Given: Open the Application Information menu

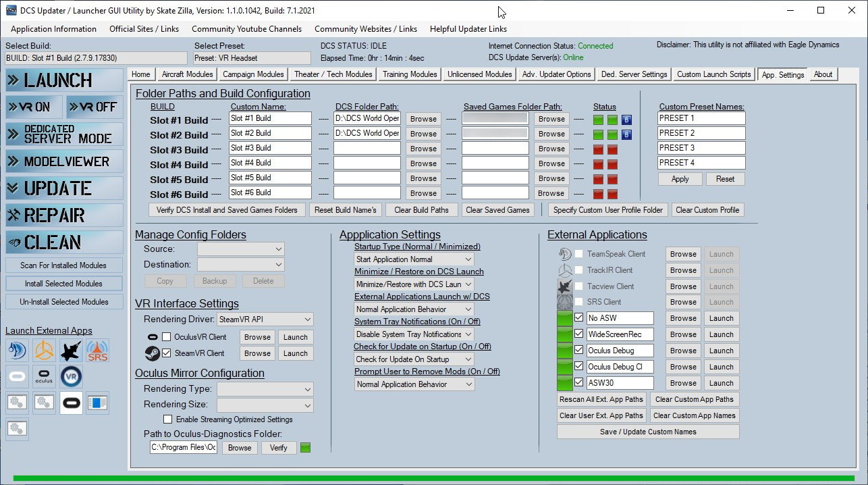Looking at the screenshot, I should [x=53, y=29].
